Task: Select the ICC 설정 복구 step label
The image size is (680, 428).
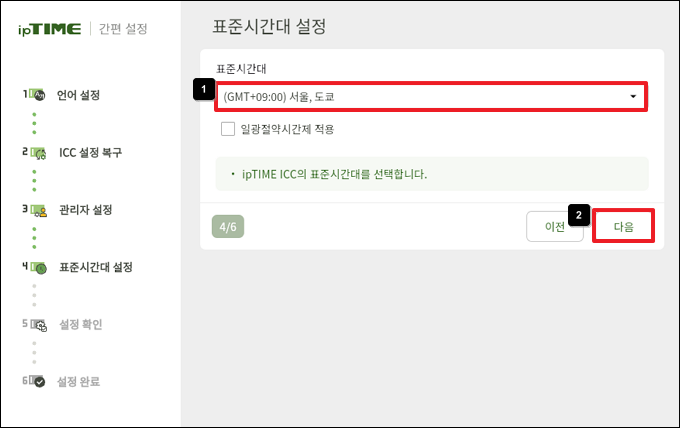Action: 90,153
